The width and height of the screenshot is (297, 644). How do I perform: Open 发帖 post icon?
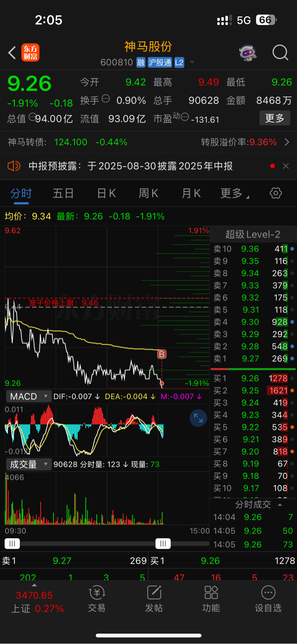154,599
